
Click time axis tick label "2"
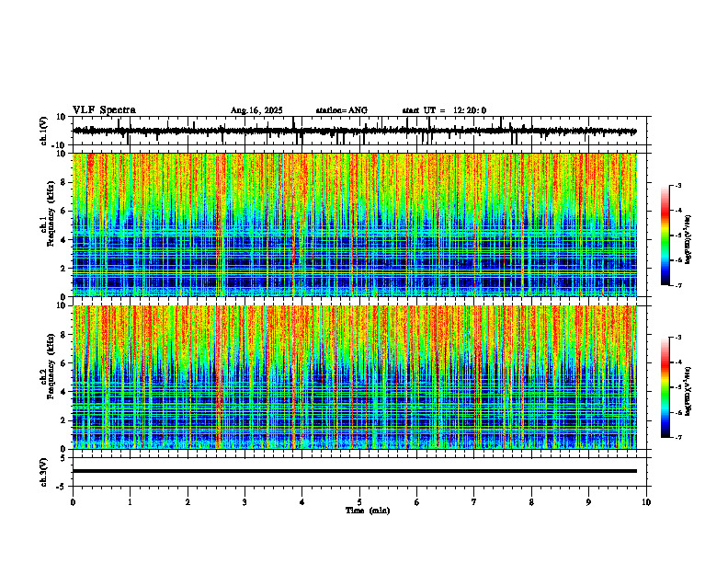(x=188, y=502)
